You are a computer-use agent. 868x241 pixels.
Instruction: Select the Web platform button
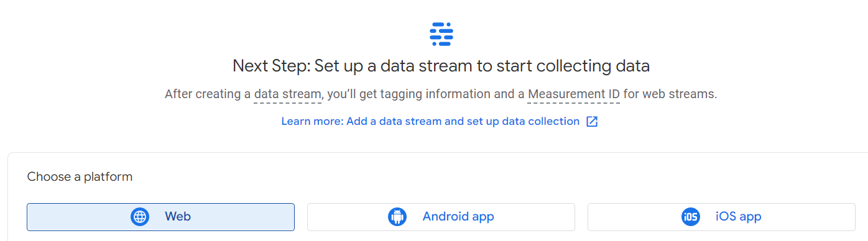[160, 217]
